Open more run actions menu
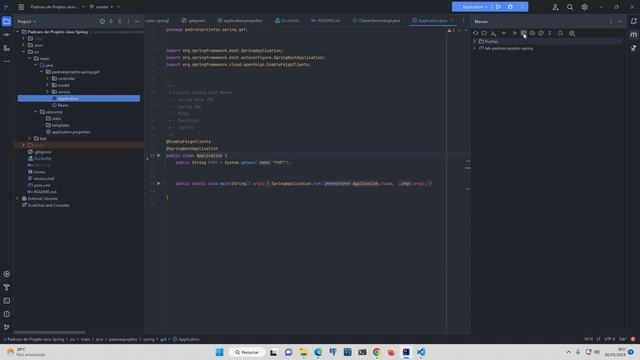The height and width of the screenshot is (360, 640). 522,7
